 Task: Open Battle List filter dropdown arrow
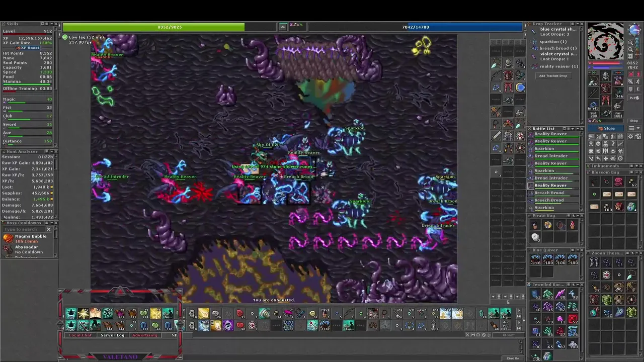coord(573,129)
